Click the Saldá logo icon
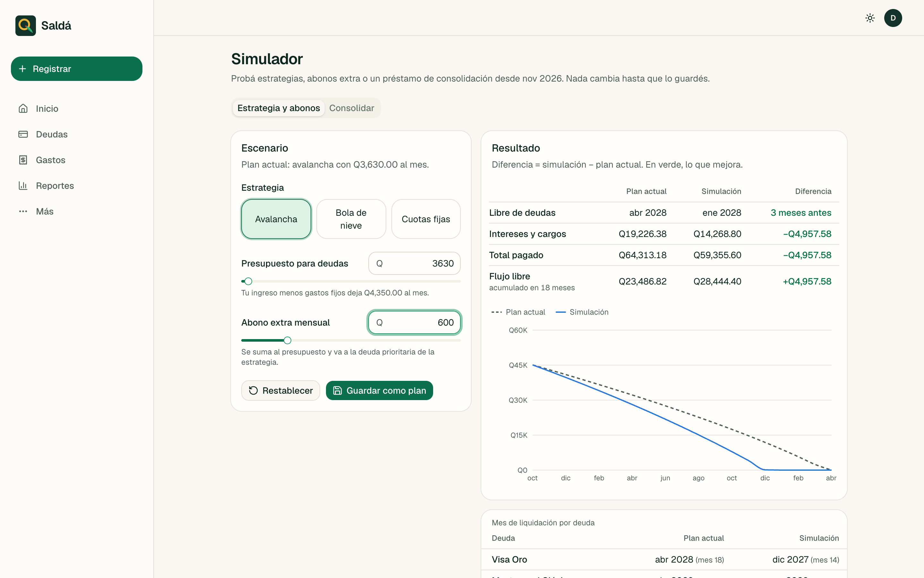Viewport: 924px width, 578px height. point(26,26)
